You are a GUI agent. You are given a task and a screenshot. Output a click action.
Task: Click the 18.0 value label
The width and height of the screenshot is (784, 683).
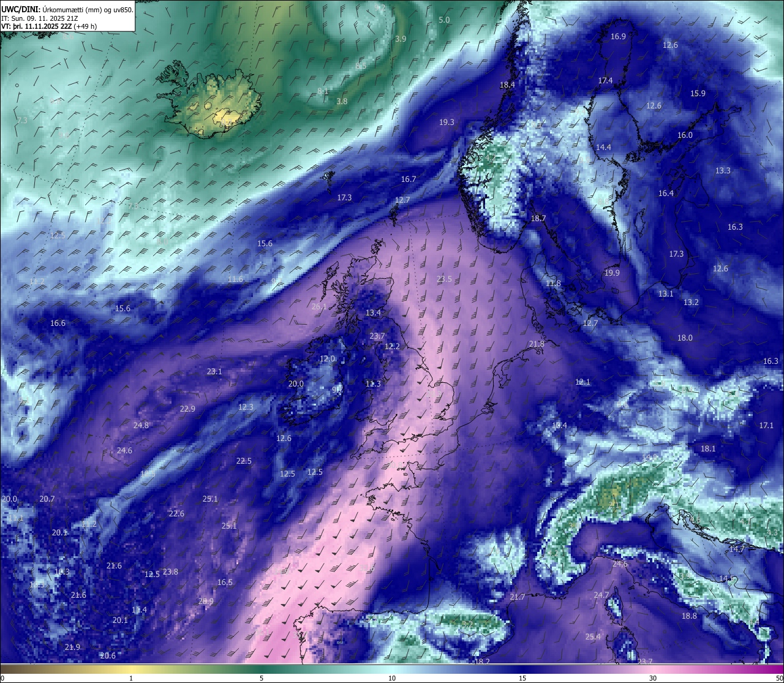pos(685,338)
